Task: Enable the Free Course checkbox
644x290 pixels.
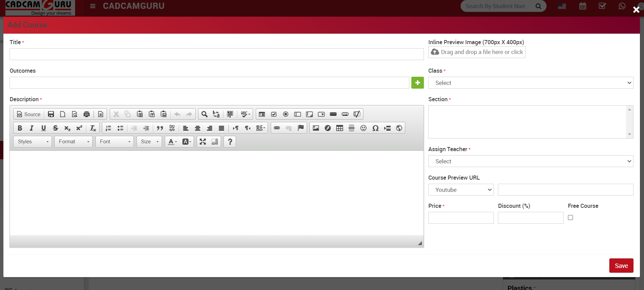Action: [x=570, y=218]
